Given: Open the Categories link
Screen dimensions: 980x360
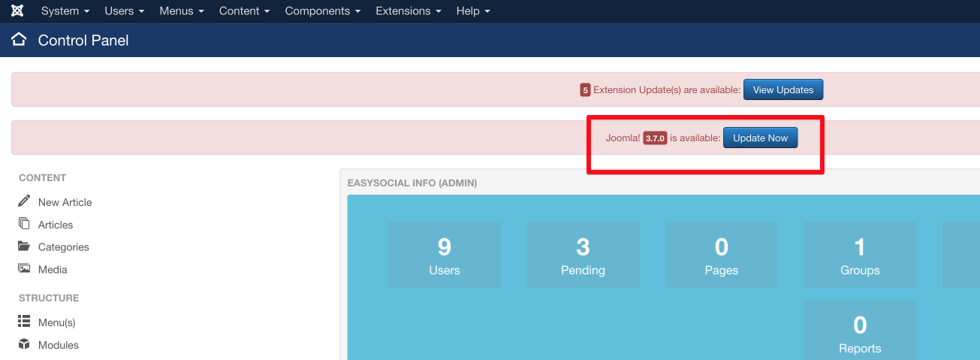Looking at the screenshot, I should pyautogui.click(x=64, y=247).
